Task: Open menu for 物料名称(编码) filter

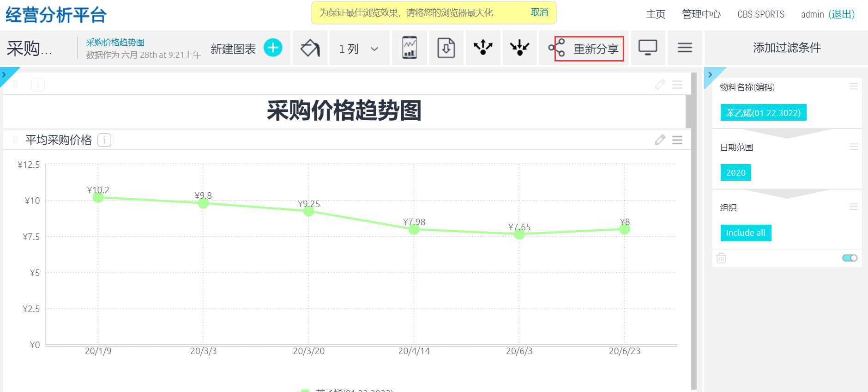Action: point(854,86)
